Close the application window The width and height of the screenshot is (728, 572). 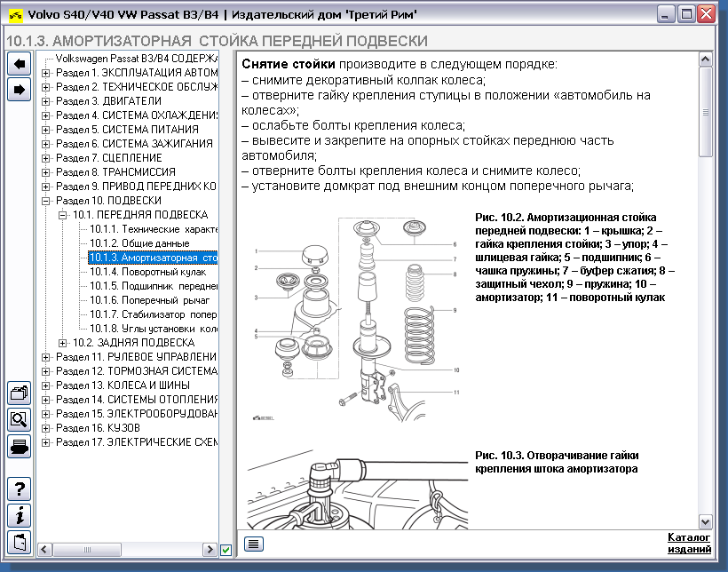(x=706, y=14)
